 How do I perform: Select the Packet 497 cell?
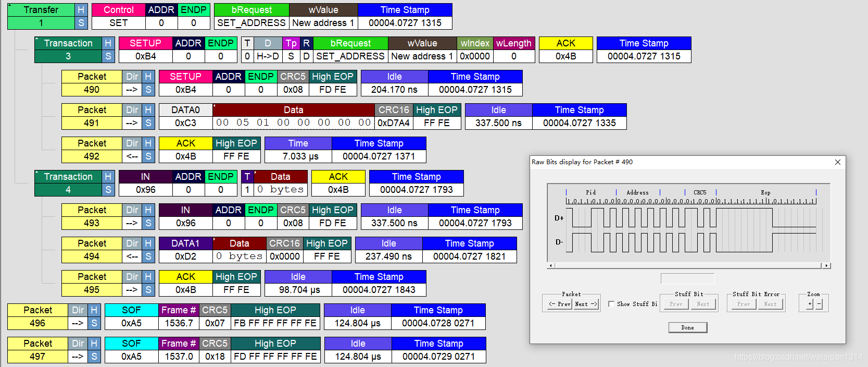pos(37,350)
